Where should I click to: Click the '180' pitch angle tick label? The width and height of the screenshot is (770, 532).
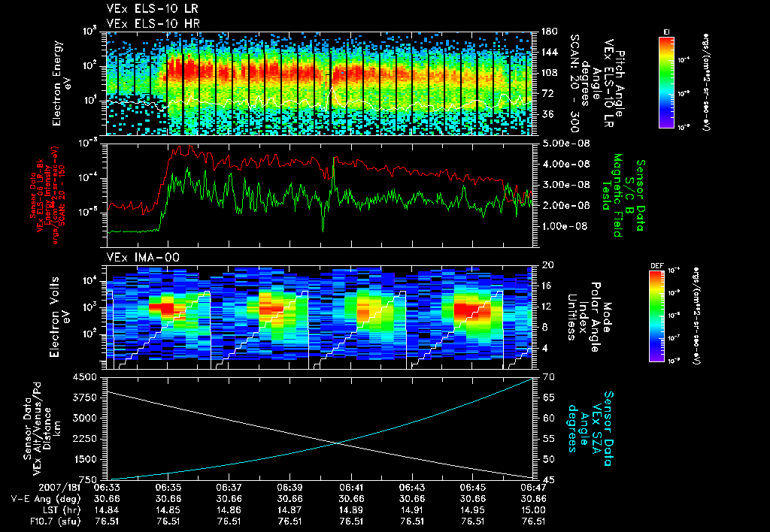(549, 32)
